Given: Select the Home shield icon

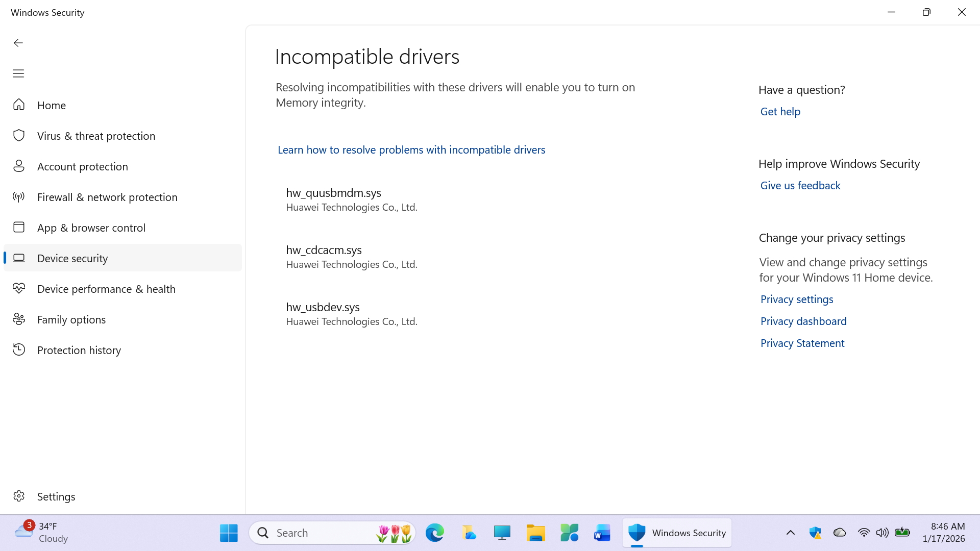Looking at the screenshot, I should pyautogui.click(x=19, y=105).
